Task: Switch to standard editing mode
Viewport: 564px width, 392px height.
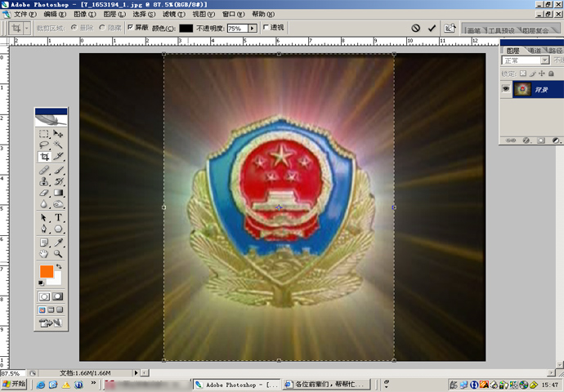Action: (44, 296)
